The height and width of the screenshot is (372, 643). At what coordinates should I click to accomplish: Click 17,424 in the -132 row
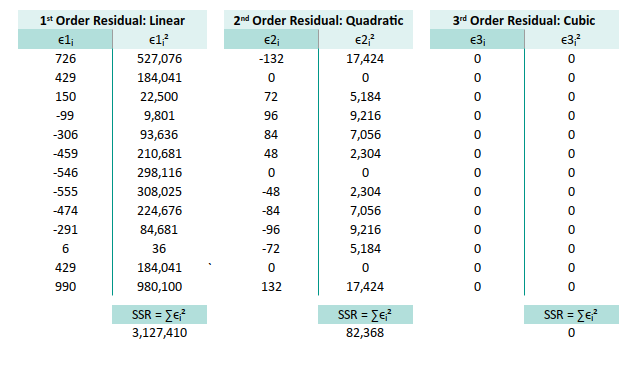click(x=365, y=59)
